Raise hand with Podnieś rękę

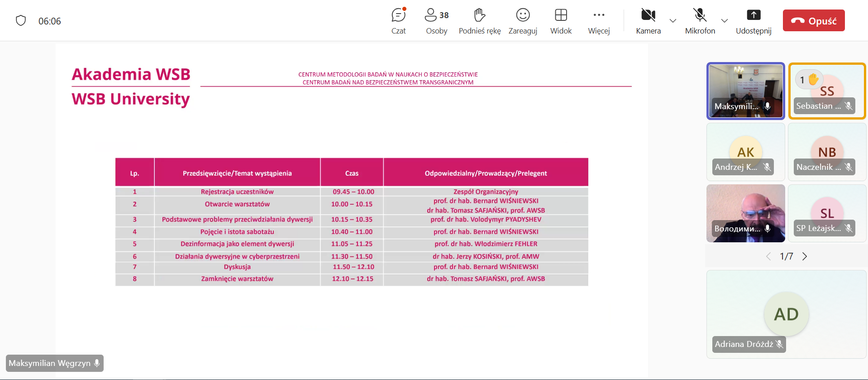tap(479, 21)
